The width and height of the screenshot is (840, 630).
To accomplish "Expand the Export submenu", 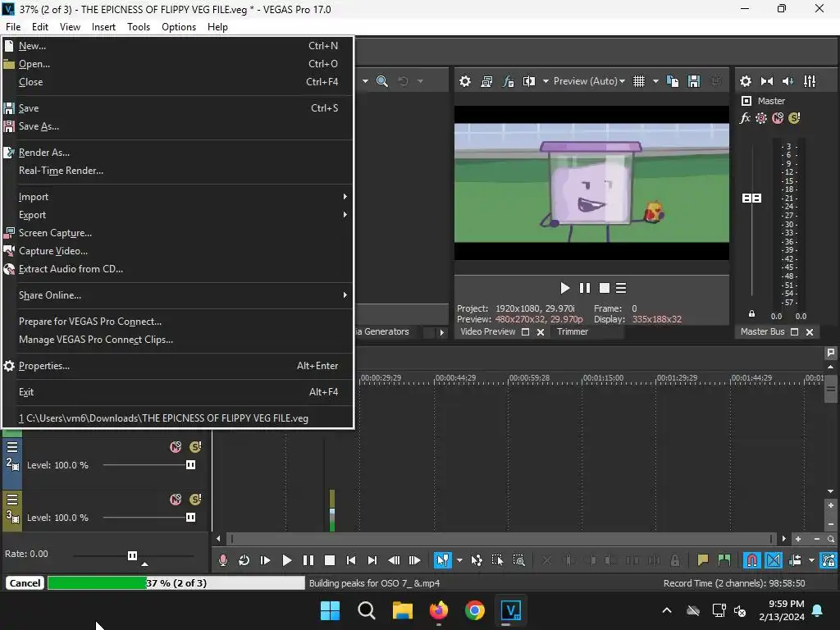I will tap(177, 215).
